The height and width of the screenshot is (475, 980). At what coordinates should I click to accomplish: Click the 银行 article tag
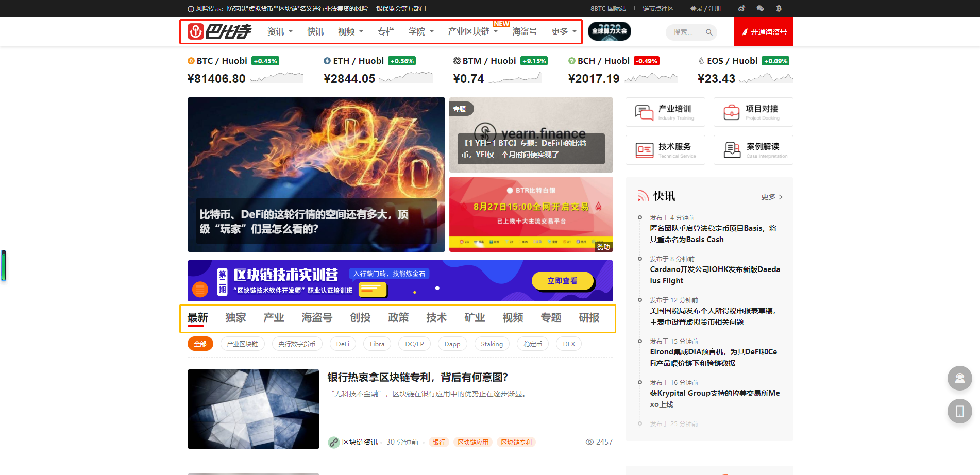pos(439,442)
